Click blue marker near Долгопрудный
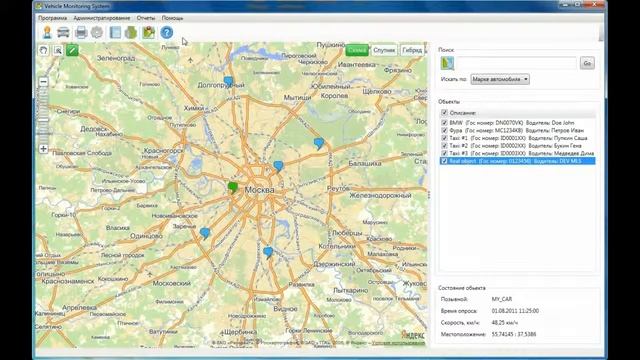Image resolution: width=640 pixels, height=360 pixels. pos(229,82)
